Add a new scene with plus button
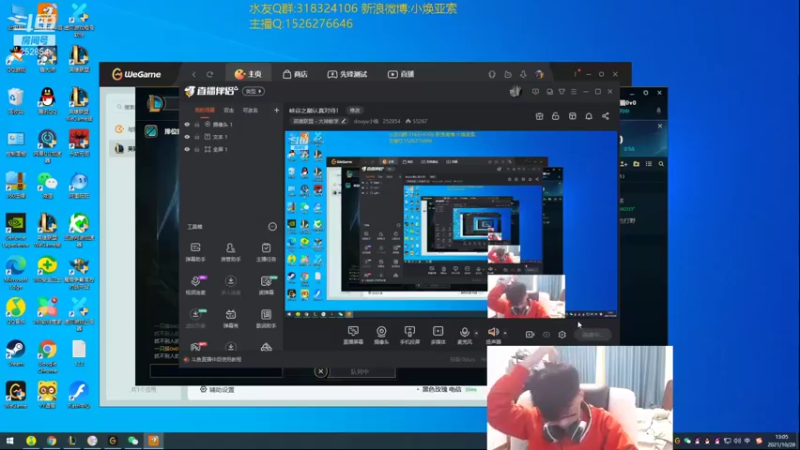 pyautogui.click(x=276, y=110)
